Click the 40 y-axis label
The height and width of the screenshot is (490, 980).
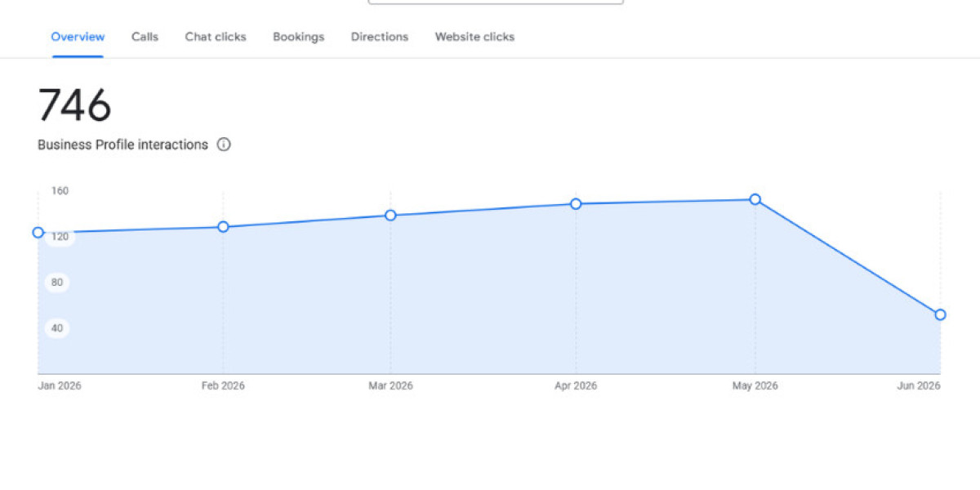pos(56,328)
